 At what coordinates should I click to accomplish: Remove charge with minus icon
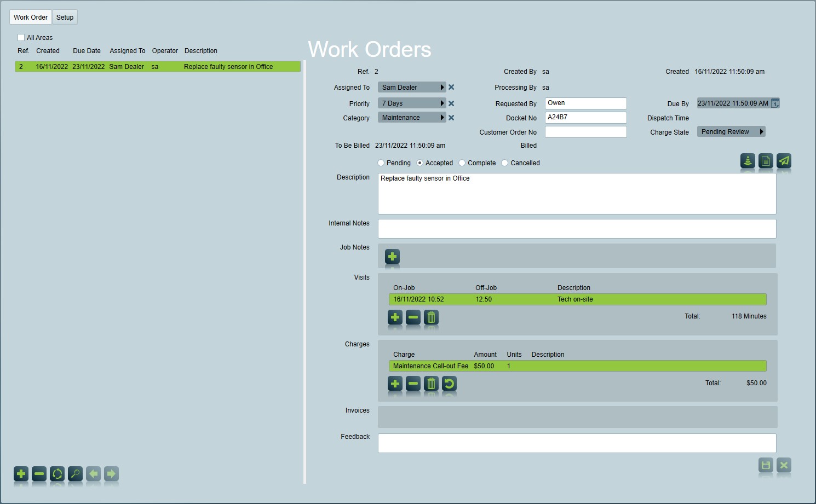pos(413,384)
